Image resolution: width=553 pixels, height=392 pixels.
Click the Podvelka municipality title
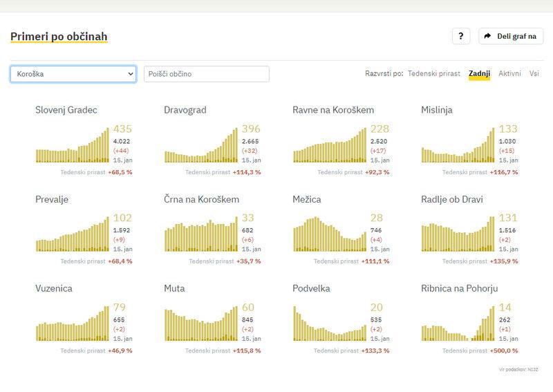pos(311,288)
